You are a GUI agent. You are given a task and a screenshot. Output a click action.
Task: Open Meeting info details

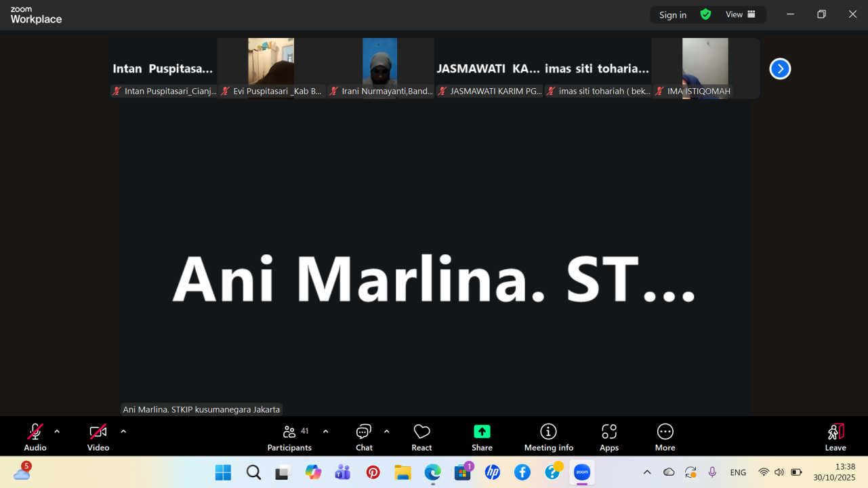[548, 437]
